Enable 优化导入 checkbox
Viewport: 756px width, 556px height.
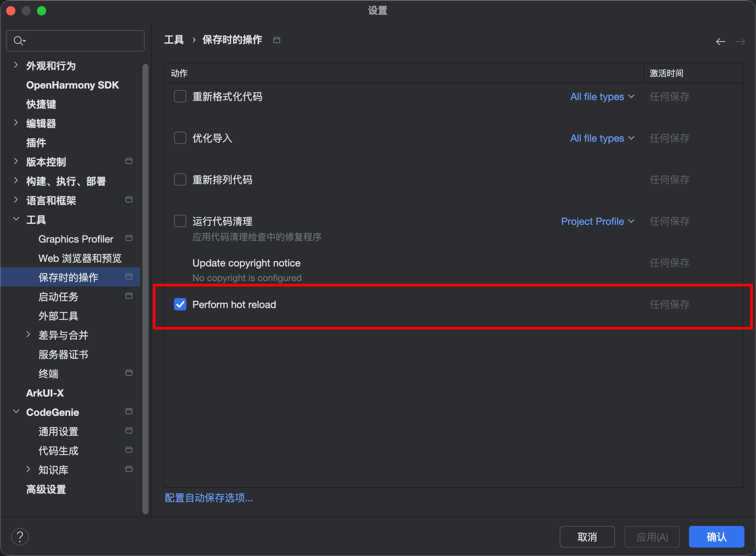pos(180,138)
